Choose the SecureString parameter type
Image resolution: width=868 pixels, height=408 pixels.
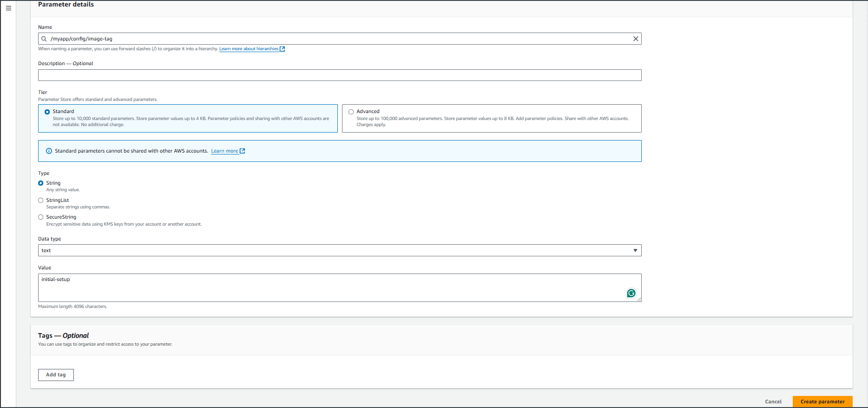click(x=41, y=217)
